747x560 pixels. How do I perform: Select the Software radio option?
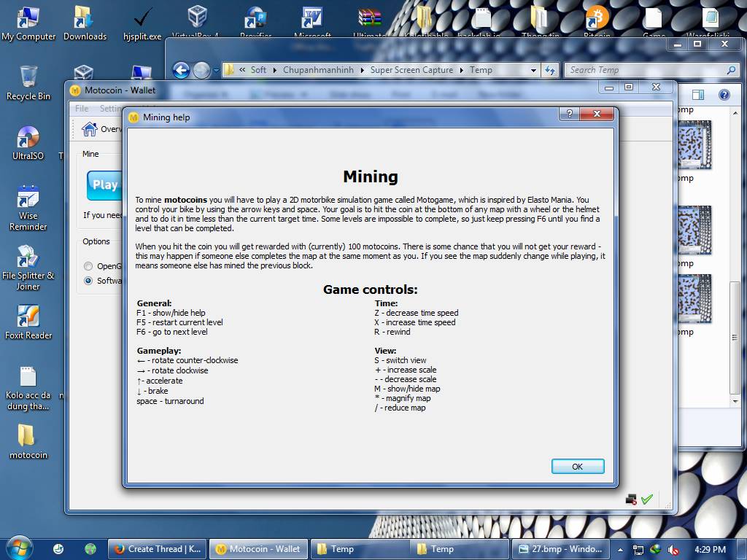pos(88,281)
